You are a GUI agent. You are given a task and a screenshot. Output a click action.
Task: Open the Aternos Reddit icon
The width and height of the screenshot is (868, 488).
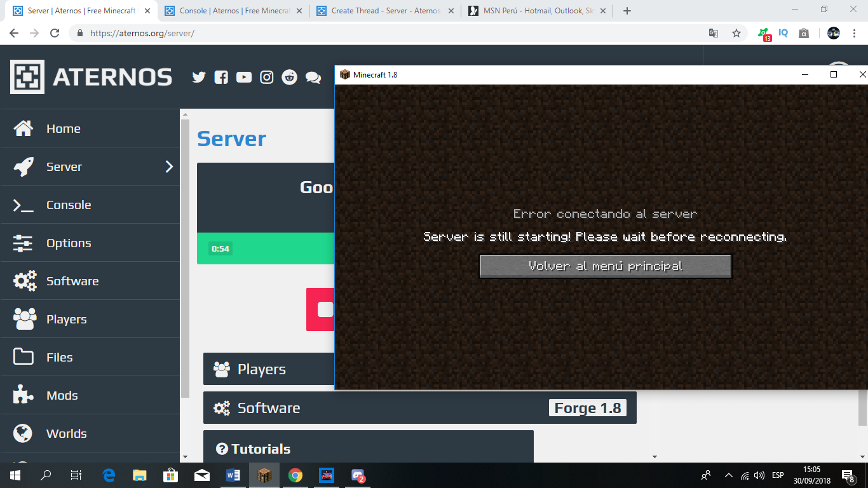290,77
